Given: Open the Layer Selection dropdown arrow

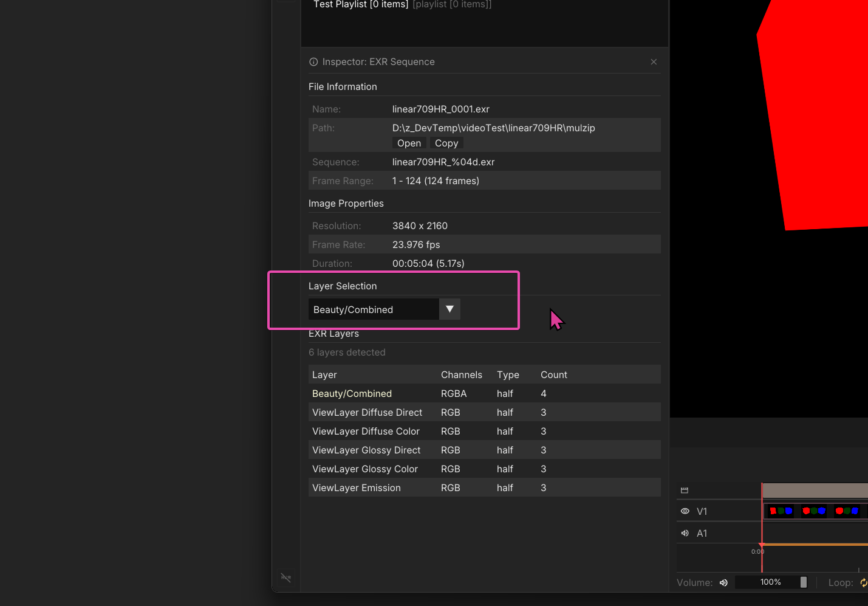Looking at the screenshot, I should coord(449,309).
